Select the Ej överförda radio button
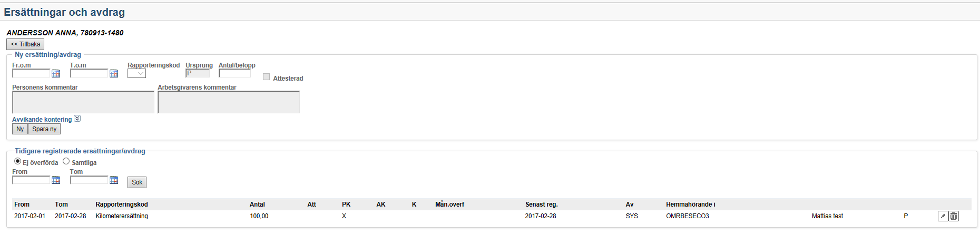This screenshot has height=234, width=980. [x=18, y=161]
